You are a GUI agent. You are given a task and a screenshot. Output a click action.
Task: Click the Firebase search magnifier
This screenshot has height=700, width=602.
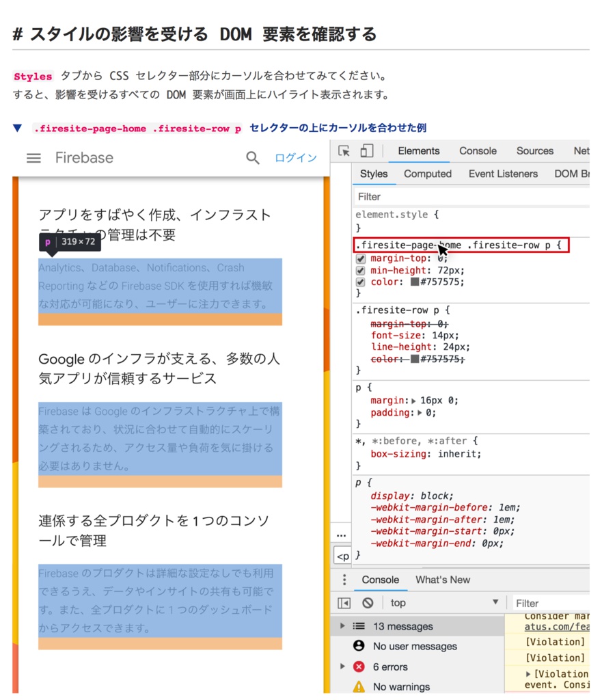252,158
